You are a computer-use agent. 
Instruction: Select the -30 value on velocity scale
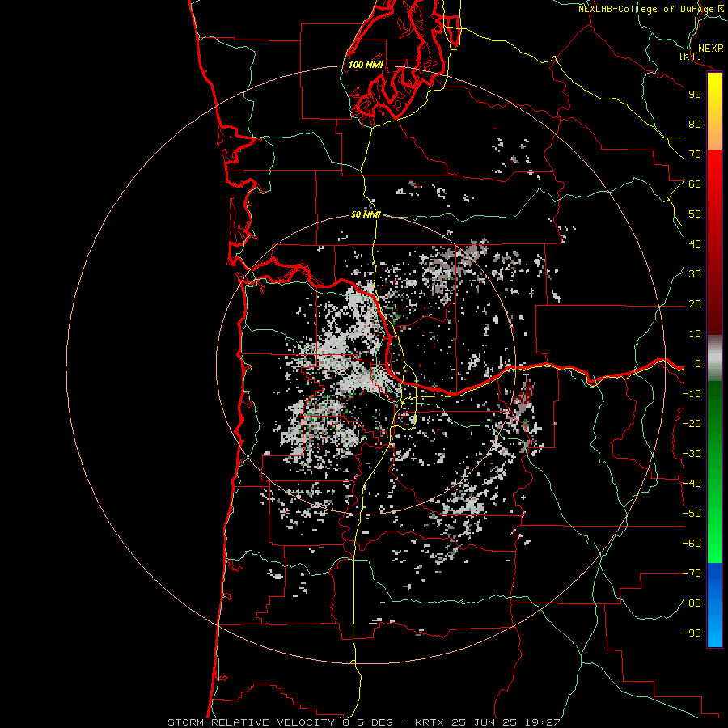[x=692, y=454]
